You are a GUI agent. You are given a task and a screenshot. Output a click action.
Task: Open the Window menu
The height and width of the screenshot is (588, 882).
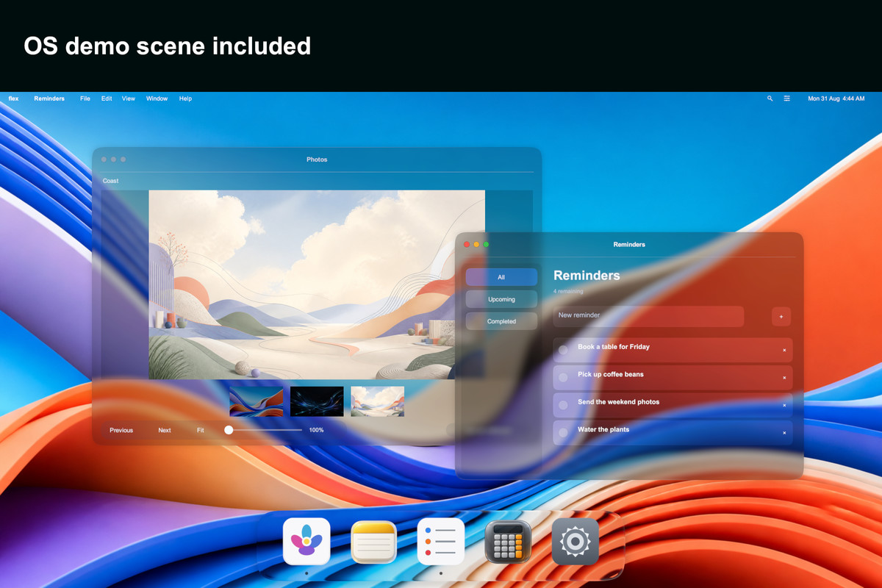pos(157,98)
